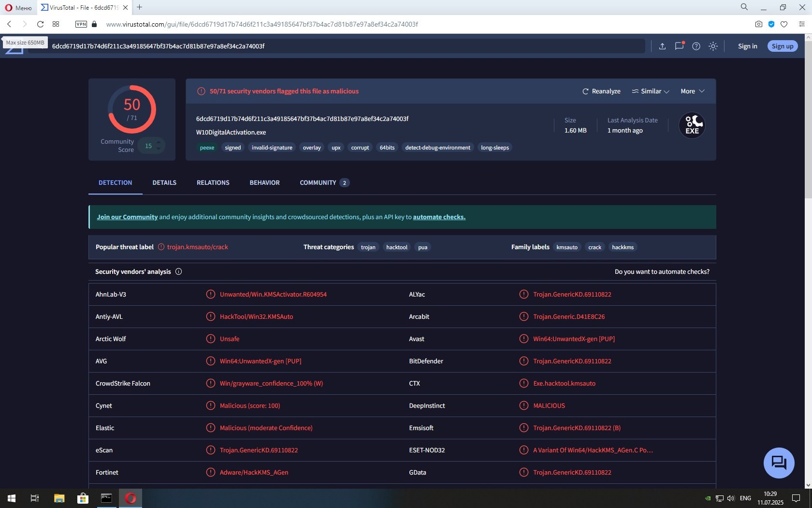Toggle the Opera VPN badge
This screenshot has width=812, height=508.
point(81,24)
